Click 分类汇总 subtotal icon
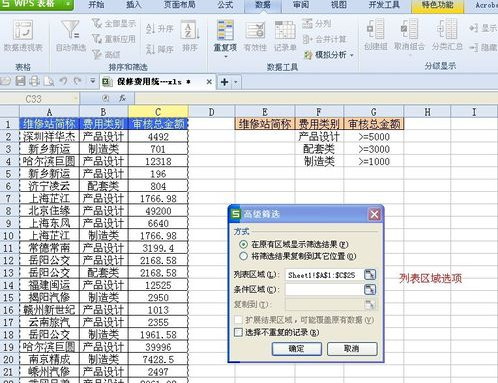The width and height of the screenshot is (498, 383). (447, 35)
